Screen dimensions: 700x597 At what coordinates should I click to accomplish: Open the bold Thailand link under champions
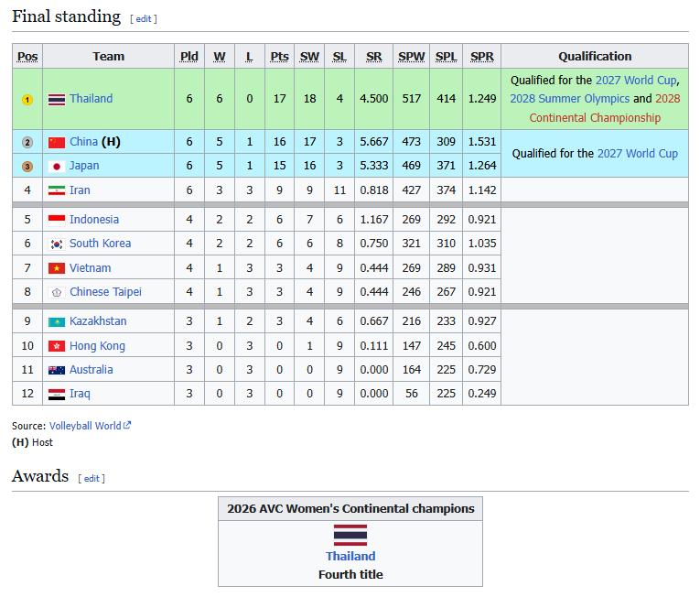pyautogui.click(x=350, y=556)
